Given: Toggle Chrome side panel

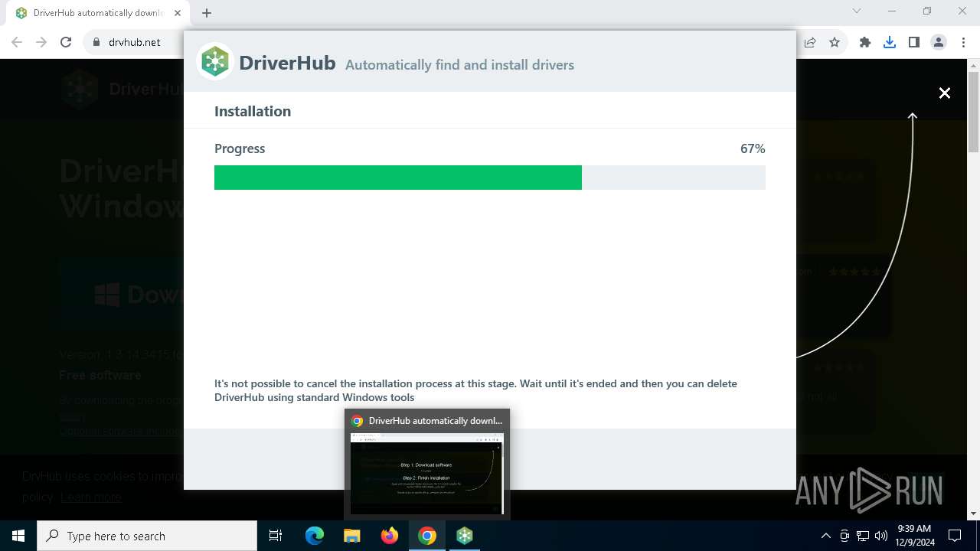Looking at the screenshot, I should point(913,42).
